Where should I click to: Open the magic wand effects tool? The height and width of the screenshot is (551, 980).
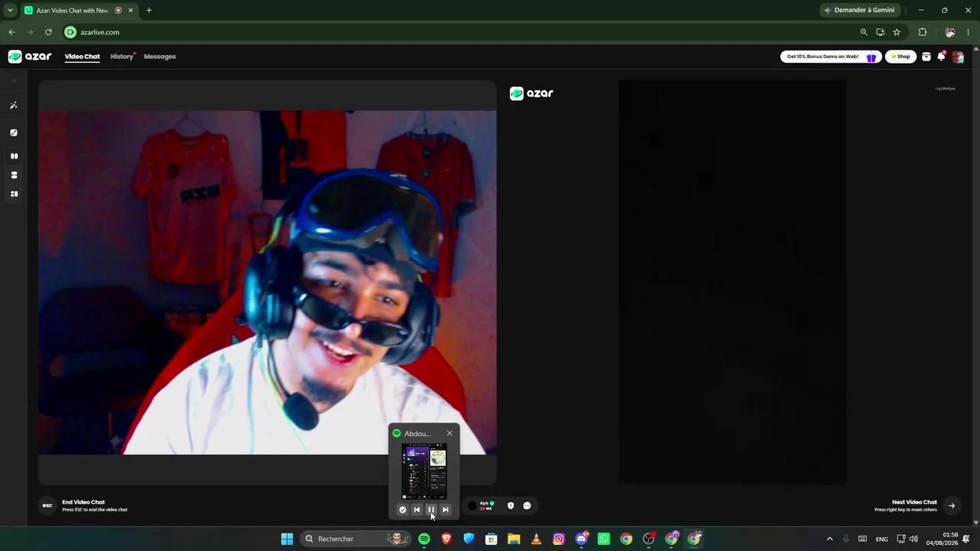pos(14,106)
